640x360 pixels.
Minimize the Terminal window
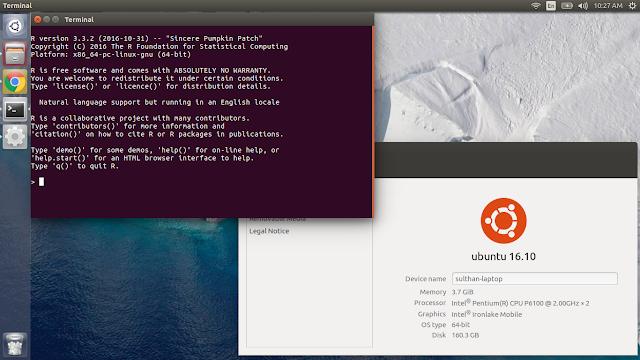click(x=47, y=19)
